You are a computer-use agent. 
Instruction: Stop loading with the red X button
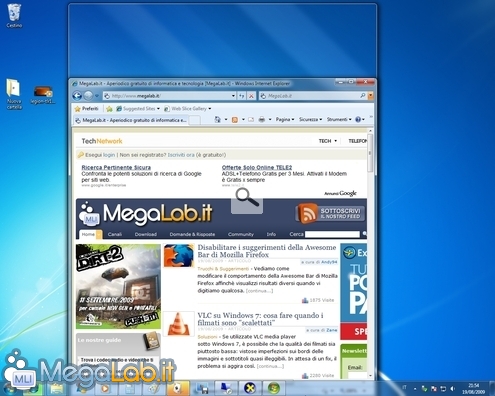(x=251, y=96)
